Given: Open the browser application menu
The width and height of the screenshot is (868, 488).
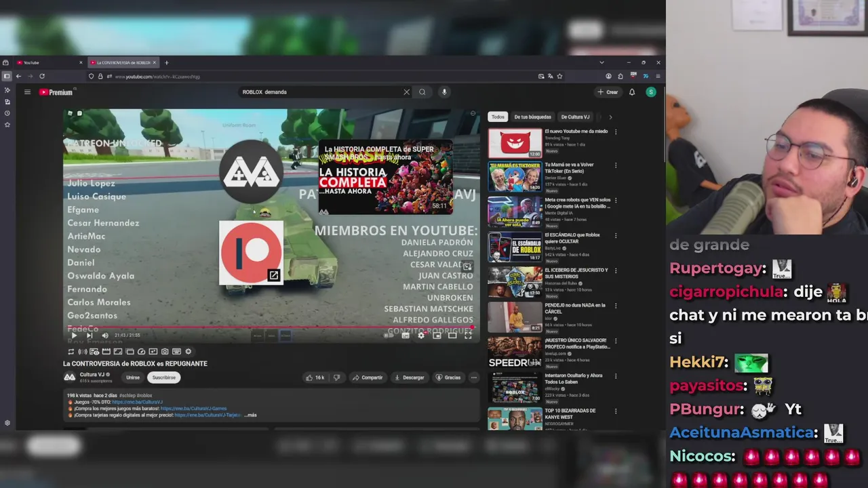Looking at the screenshot, I should (x=658, y=77).
